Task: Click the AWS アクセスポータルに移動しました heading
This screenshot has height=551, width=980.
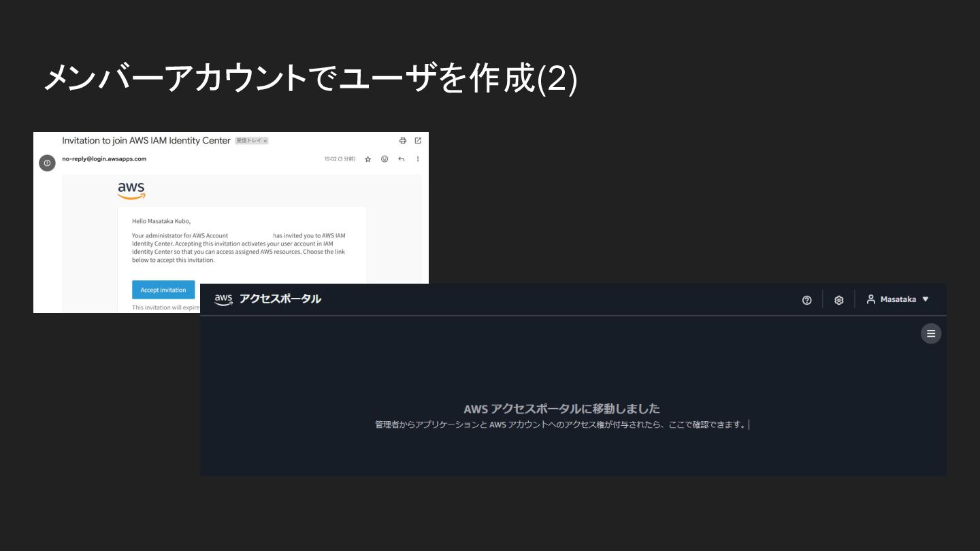Action: click(562, 409)
